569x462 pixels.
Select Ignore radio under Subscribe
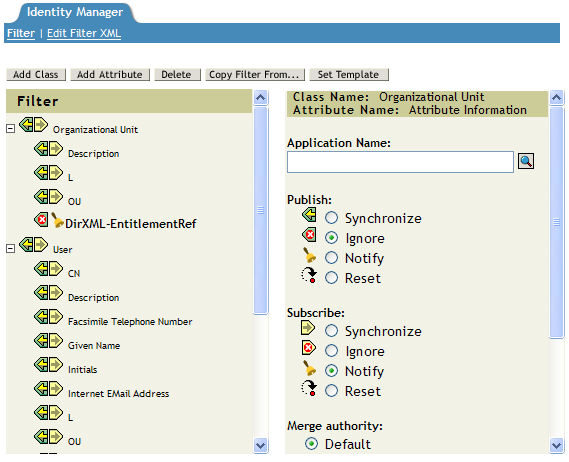click(331, 351)
